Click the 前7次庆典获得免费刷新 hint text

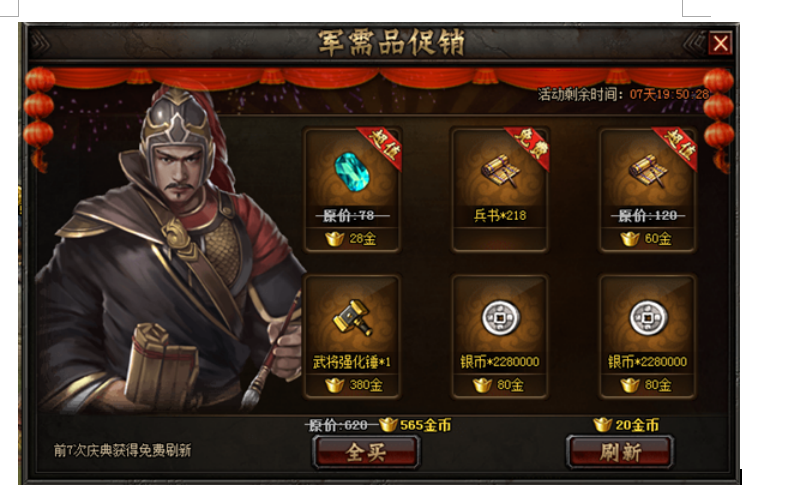123,451
